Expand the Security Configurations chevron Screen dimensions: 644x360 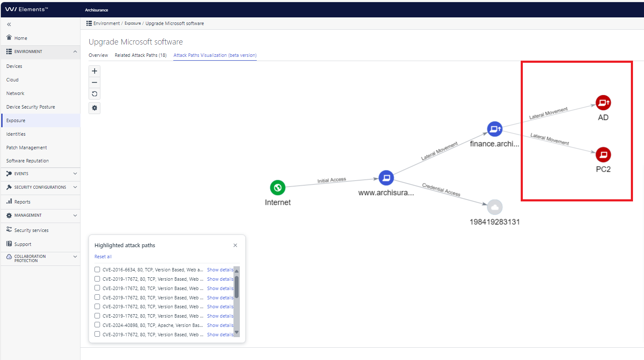(x=75, y=187)
